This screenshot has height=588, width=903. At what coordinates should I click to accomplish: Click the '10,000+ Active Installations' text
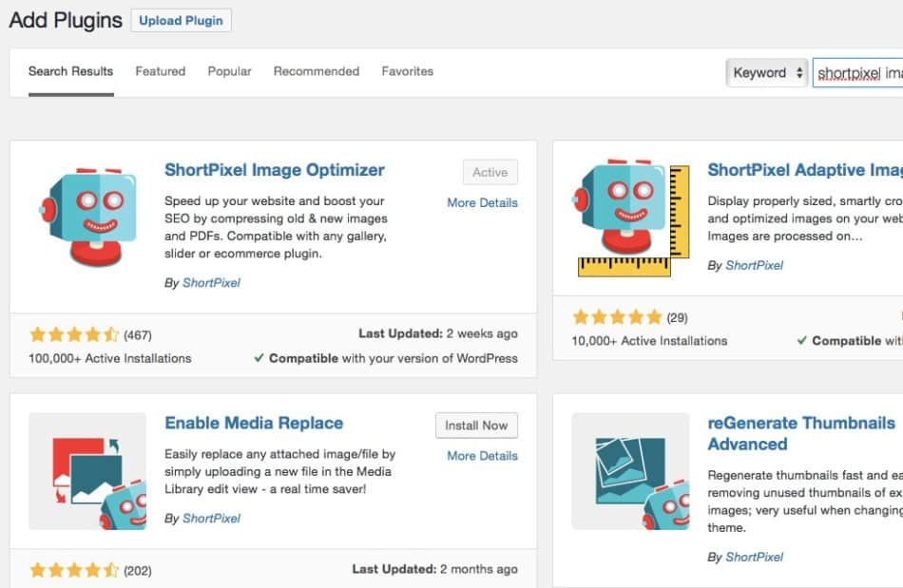pyautogui.click(x=649, y=341)
